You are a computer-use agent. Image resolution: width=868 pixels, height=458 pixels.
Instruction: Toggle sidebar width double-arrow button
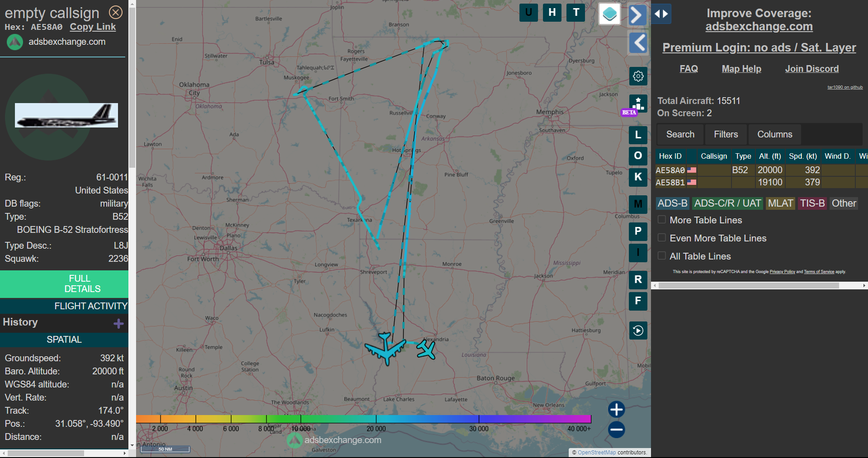coord(661,14)
